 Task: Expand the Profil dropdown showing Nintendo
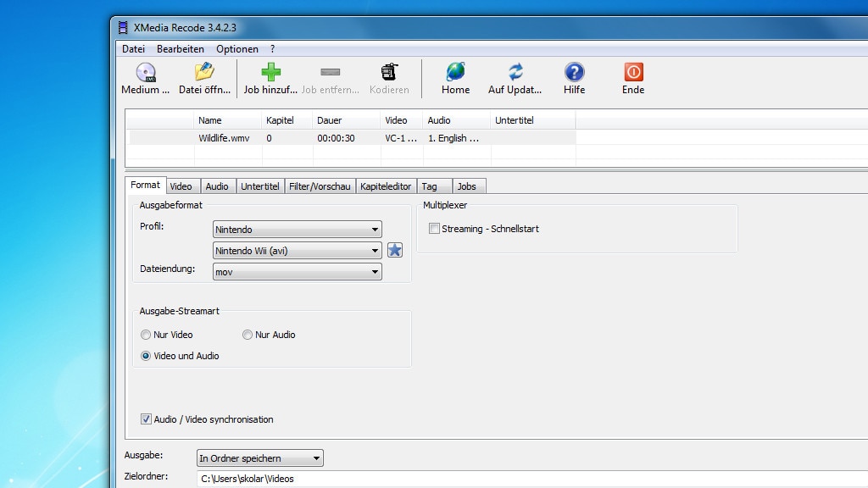[x=297, y=230]
